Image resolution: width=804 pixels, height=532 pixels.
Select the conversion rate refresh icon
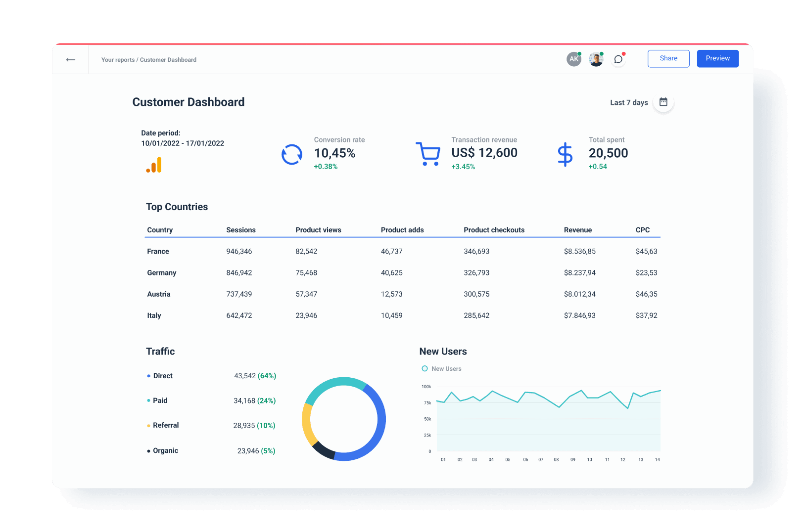pos(292,154)
